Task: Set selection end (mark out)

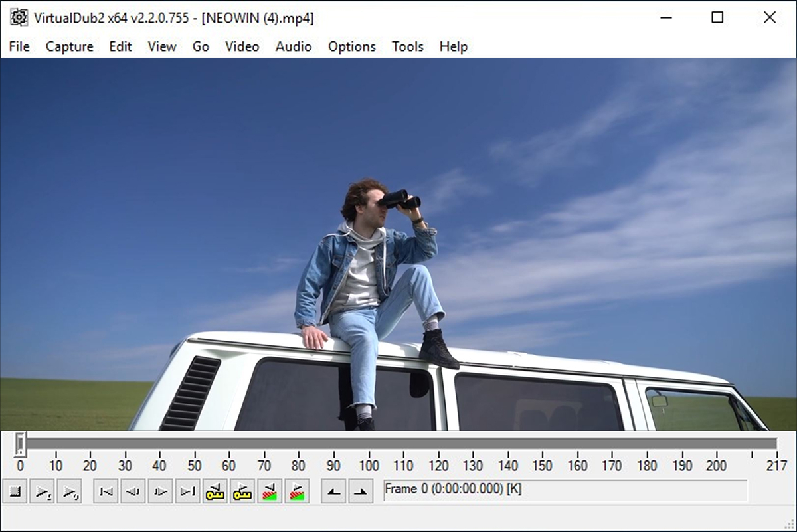Action: tap(361, 491)
